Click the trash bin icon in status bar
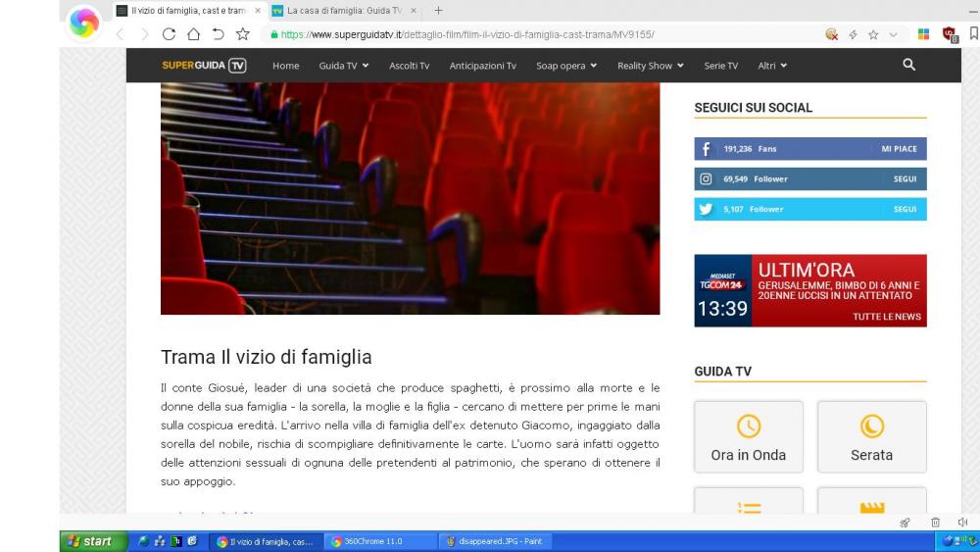 coord(935,522)
